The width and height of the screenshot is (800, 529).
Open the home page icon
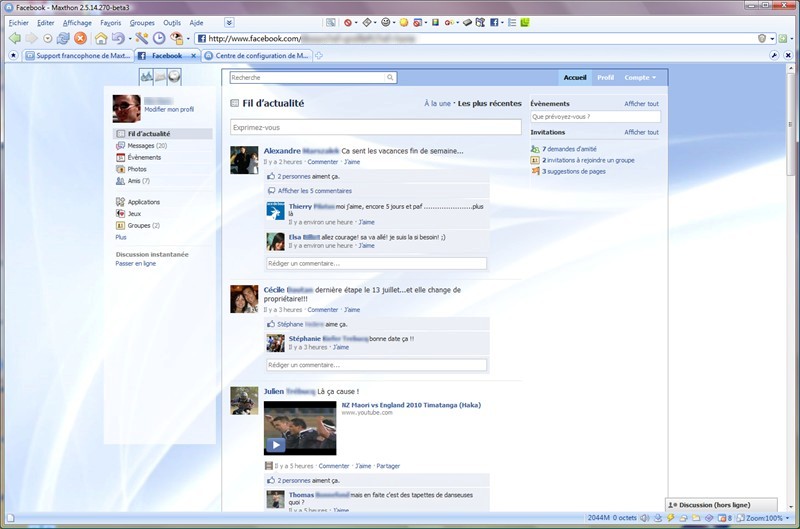[x=101, y=38]
